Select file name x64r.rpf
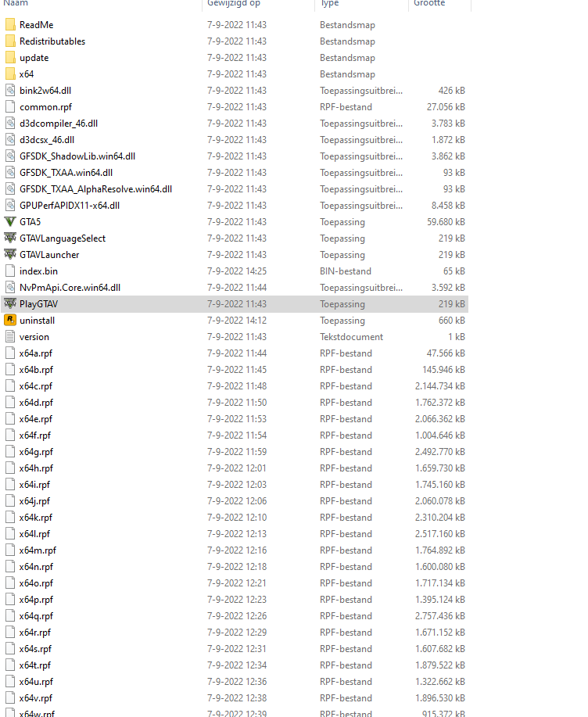 (x=34, y=633)
